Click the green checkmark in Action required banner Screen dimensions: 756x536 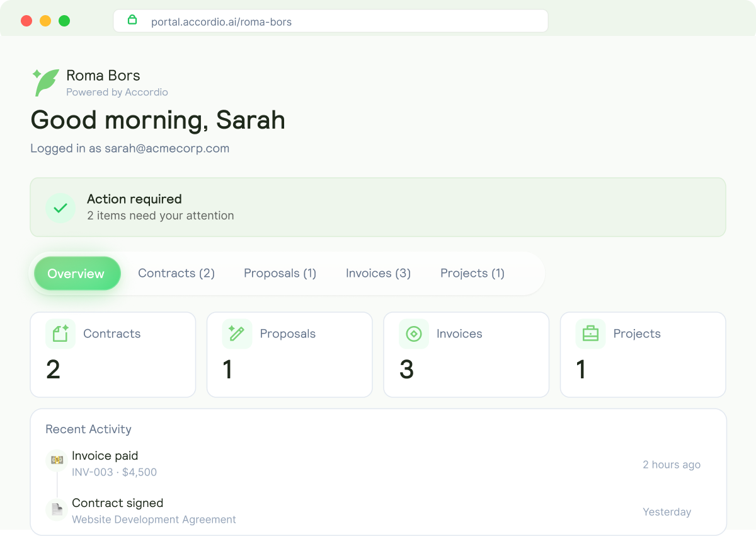pyautogui.click(x=61, y=207)
